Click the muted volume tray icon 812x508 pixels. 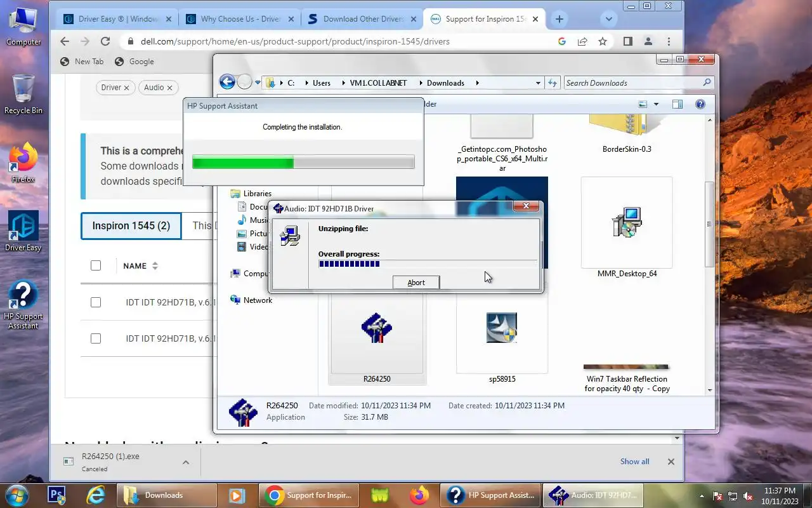coord(747,496)
